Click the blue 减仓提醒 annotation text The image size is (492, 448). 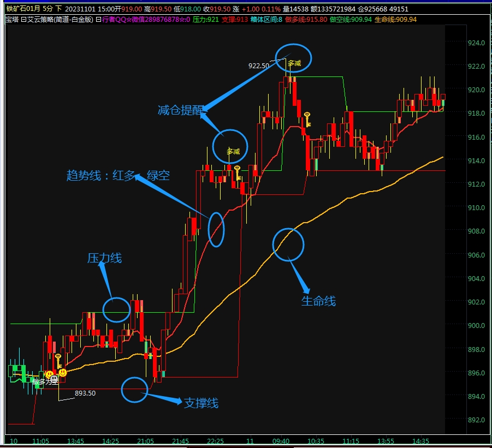click(x=180, y=111)
